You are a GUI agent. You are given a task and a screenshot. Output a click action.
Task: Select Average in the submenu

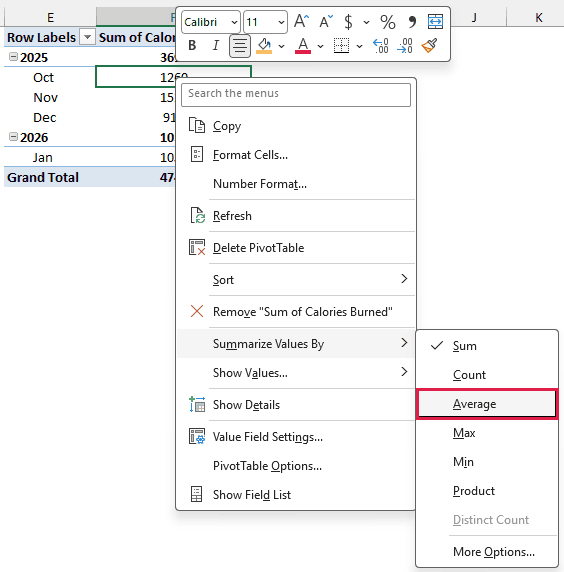click(x=487, y=404)
